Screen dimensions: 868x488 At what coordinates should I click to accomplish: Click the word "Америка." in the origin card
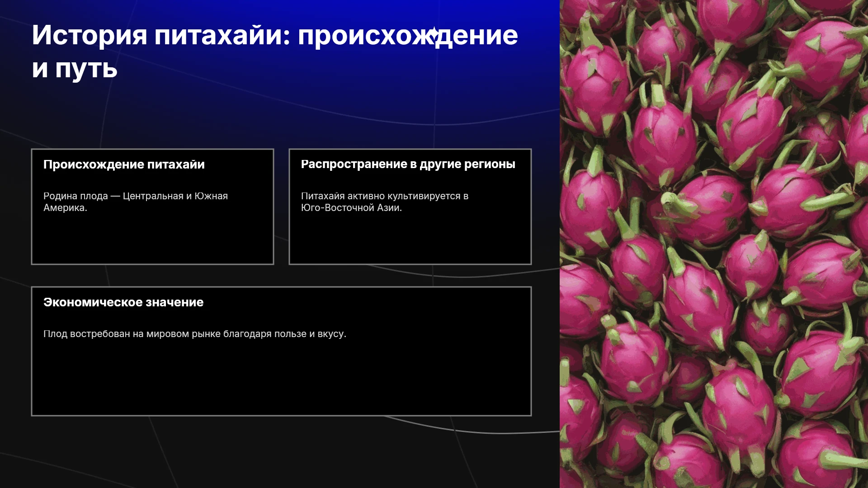65,208
